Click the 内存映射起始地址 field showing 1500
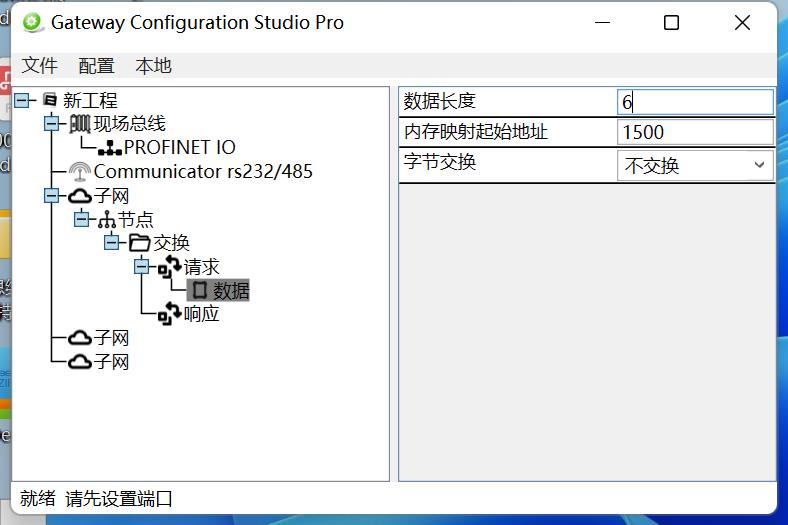Screen dimensions: 788x525 tap(695, 132)
